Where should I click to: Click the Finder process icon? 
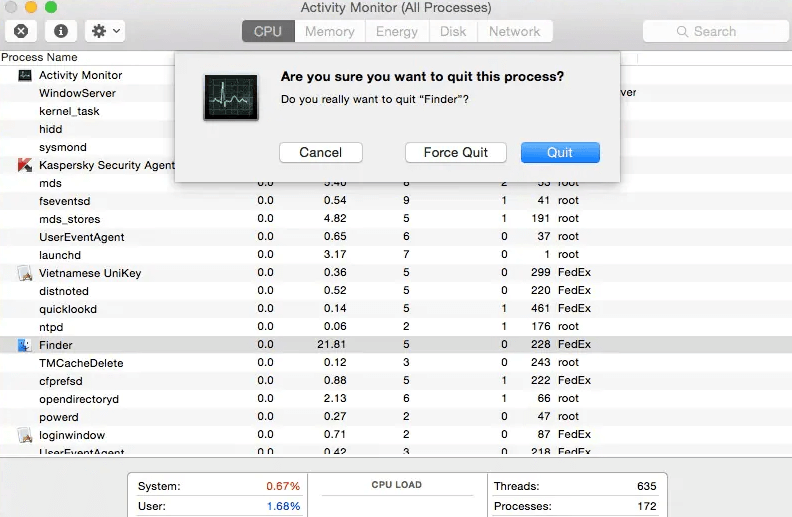(x=24, y=345)
